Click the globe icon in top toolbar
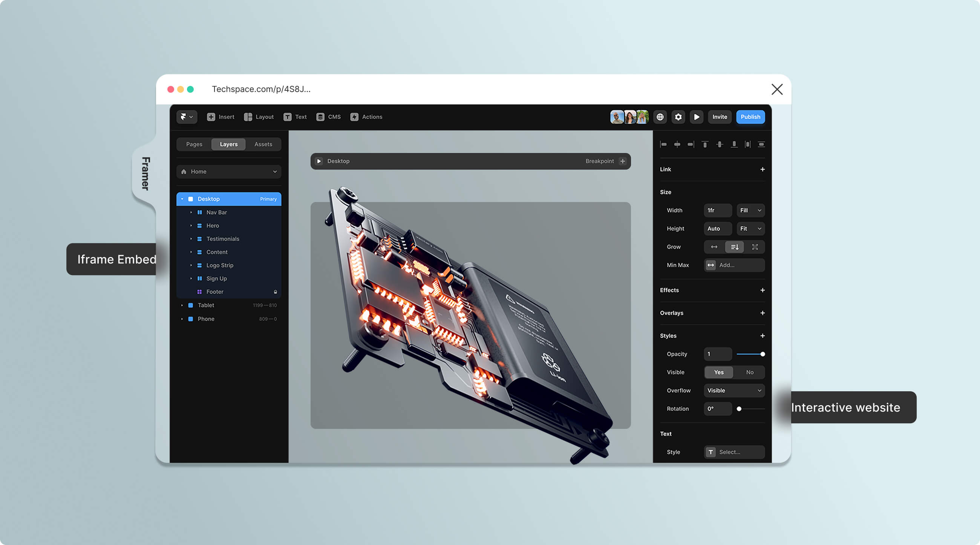980x545 pixels. click(660, 117)
